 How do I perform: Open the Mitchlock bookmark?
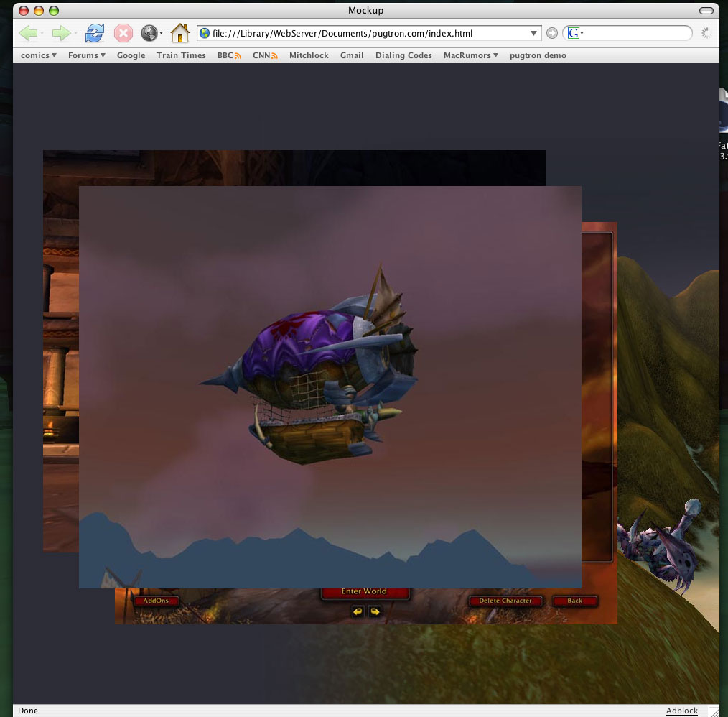309,55
